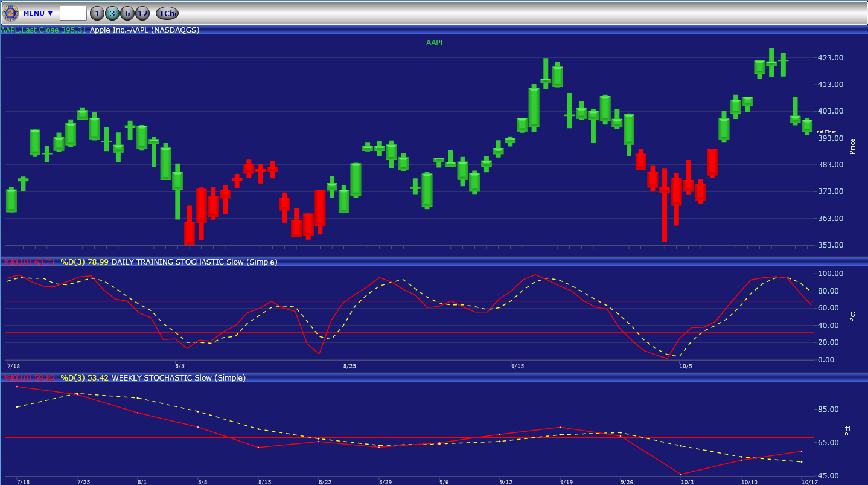Click the 353.00 price axis label

coord(830,245)
